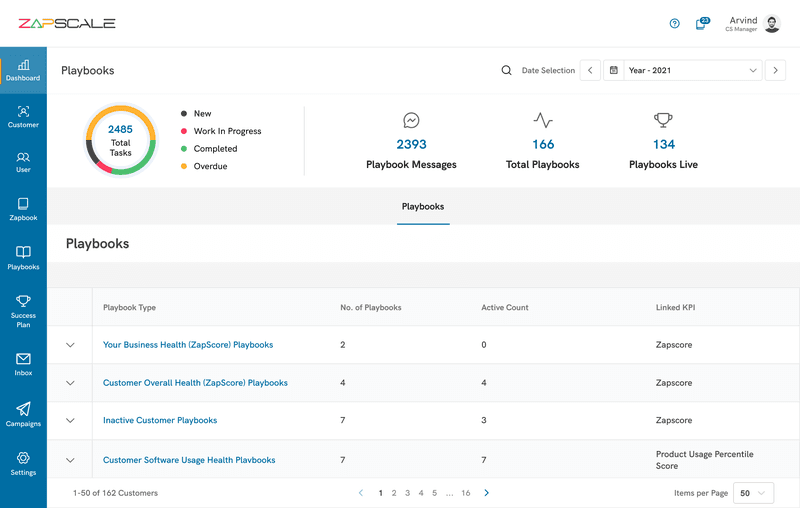The width and height of the screenshot is (800, 508).
Task: Click the help question mark icon
Action: point(674,23)
